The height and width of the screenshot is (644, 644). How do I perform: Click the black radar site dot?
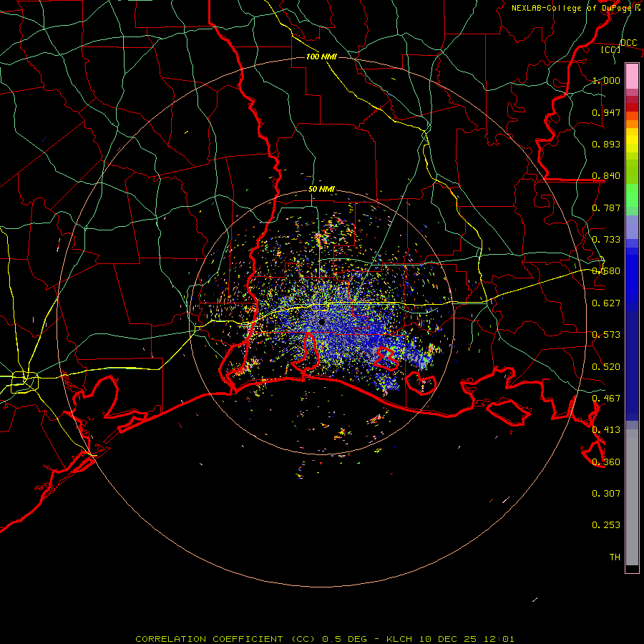[x=321, y=322]
